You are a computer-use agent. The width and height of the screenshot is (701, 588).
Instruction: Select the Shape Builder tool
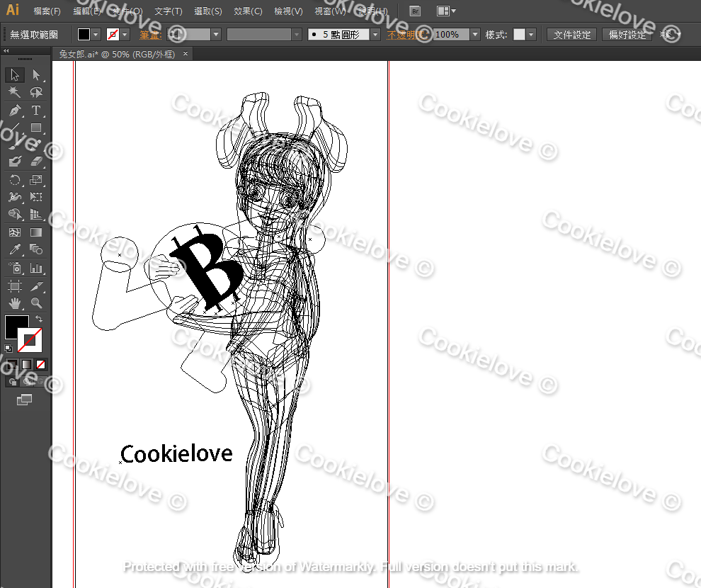coord(15,214)
